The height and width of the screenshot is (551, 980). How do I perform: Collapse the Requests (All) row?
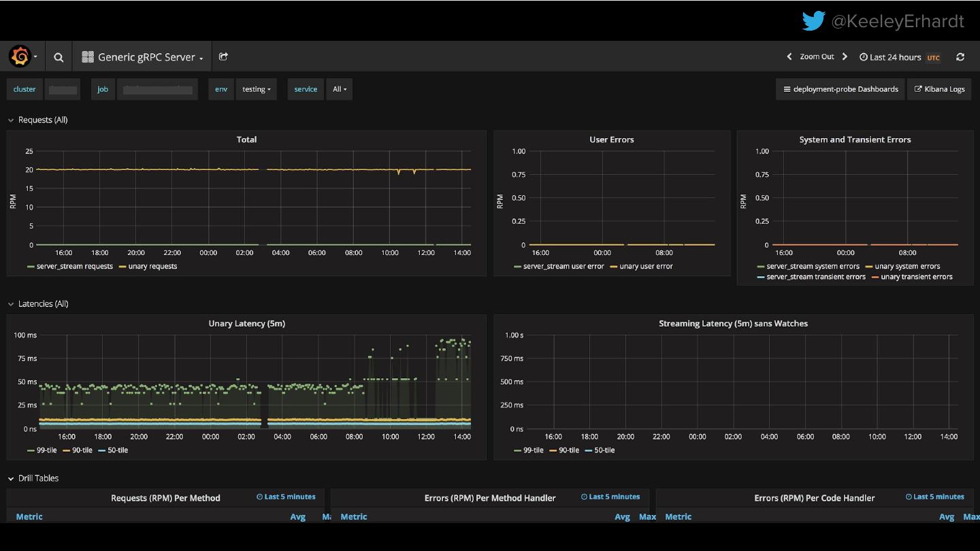click(42, 120)
